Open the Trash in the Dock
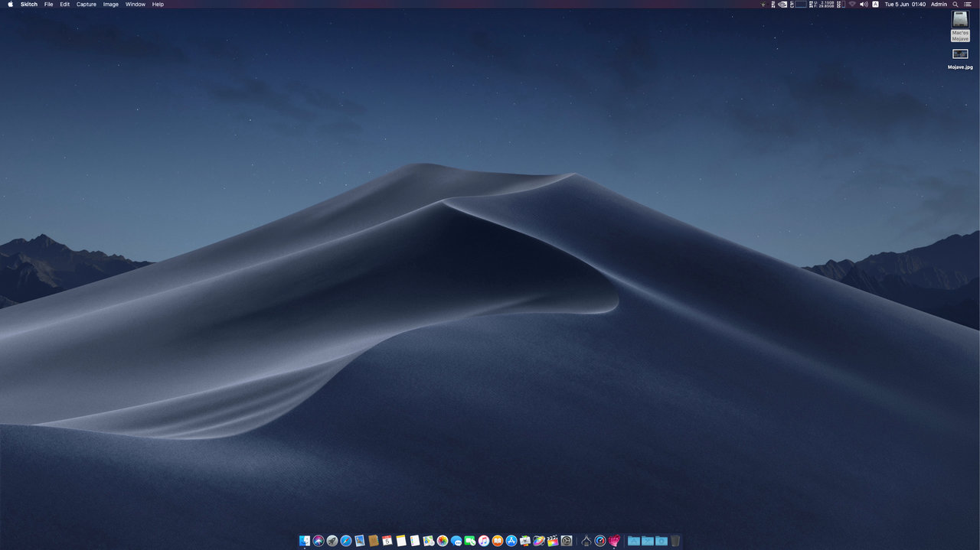The image size is (980, 550). click(x=675, y=541)
